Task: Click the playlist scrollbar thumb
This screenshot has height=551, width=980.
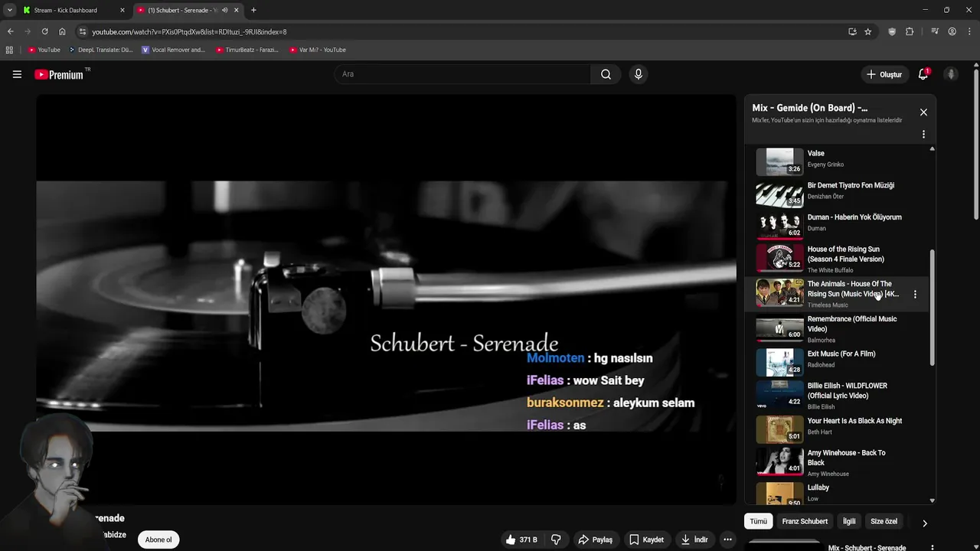Action: tap(932, 307)
